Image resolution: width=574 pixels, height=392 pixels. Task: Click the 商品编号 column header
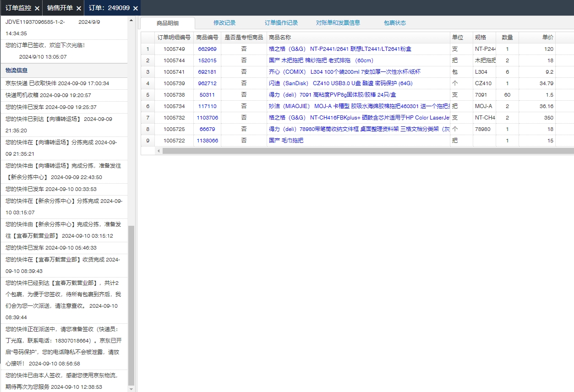tap(207, 38)
